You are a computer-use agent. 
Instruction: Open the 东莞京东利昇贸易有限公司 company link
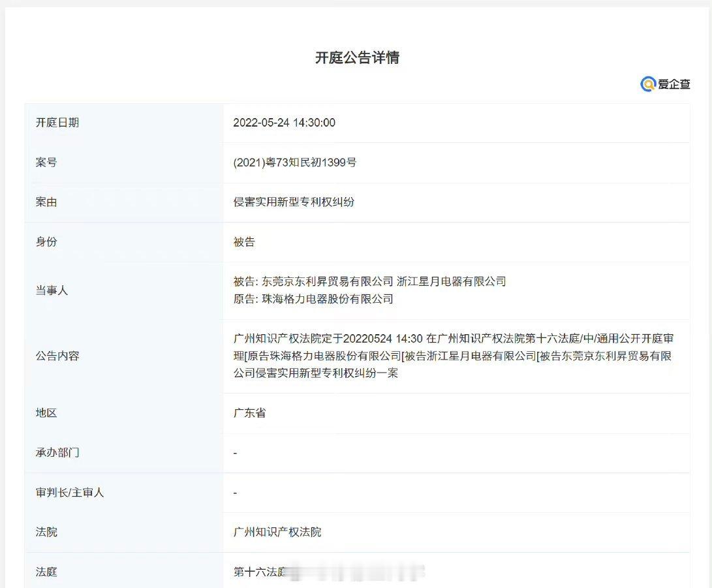(x=328, y=281)
